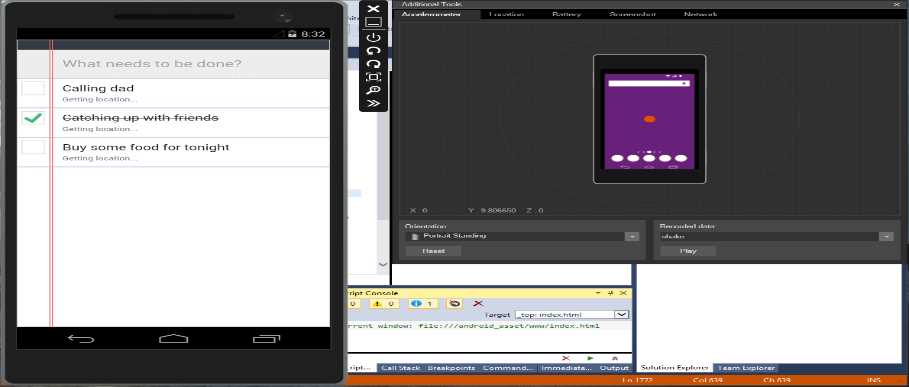Screen dimensions: 909x387
Task: Switch to Team Explorer tab
Action: (x=746, y=368)
